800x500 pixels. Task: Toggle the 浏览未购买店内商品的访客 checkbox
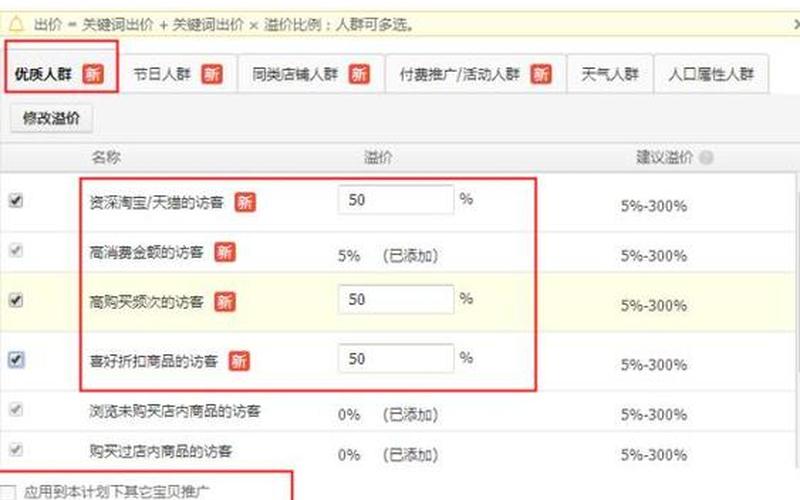(16, 409)
